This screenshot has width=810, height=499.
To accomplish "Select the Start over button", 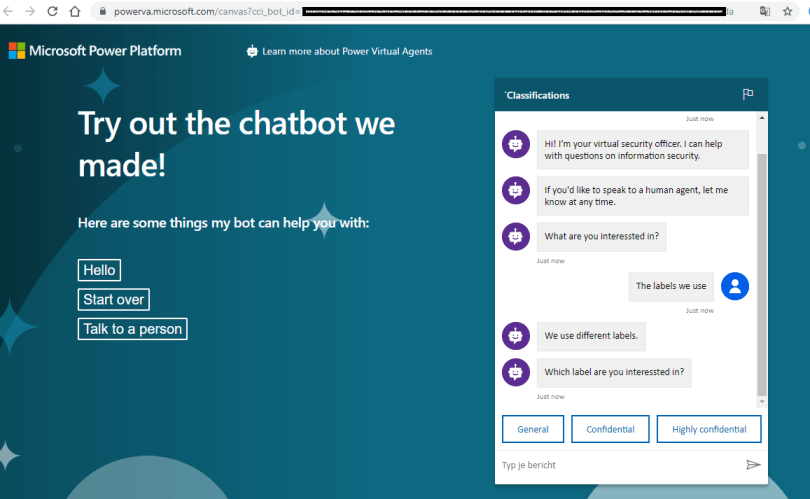I will (114, 299).
